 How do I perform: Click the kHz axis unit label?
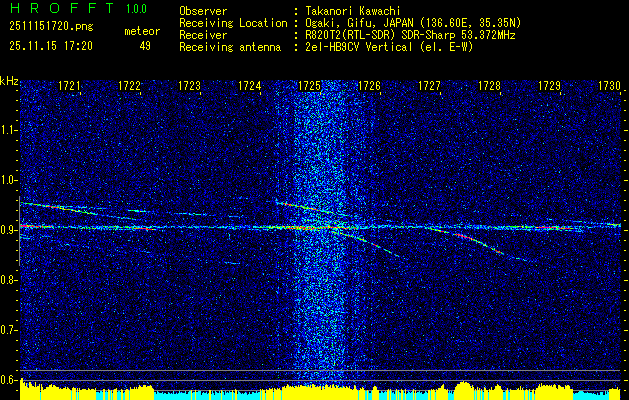tap(9, 82)
